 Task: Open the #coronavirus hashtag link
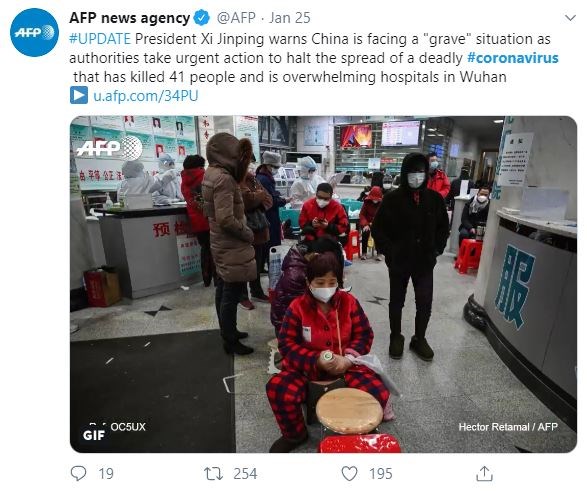pos(513,58)
